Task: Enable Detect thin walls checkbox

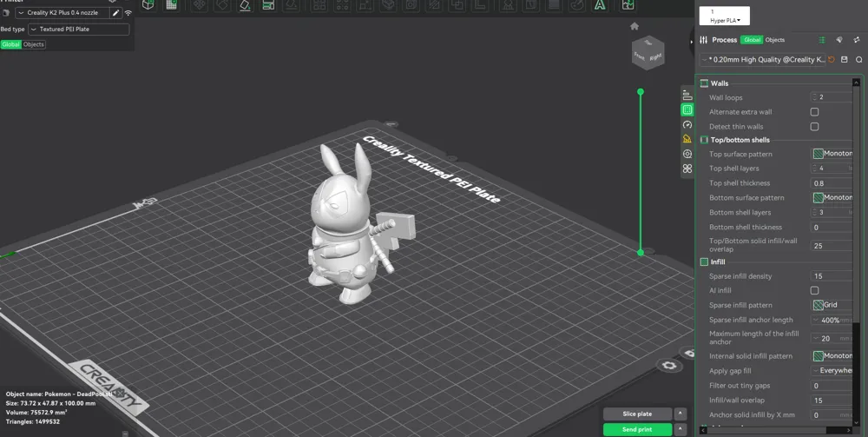Action: 814,126
